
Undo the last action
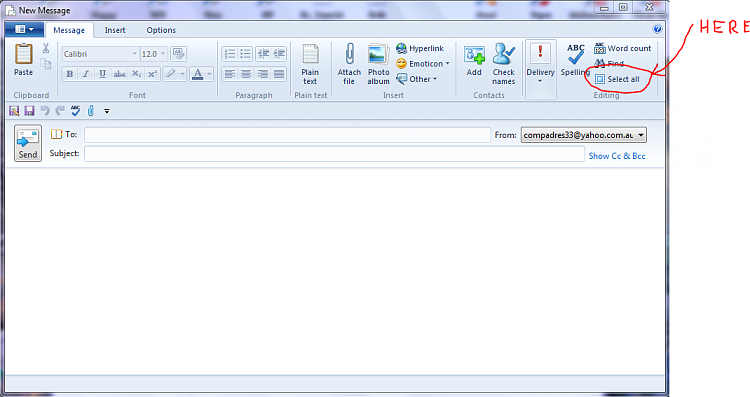[x=44, y=111]
